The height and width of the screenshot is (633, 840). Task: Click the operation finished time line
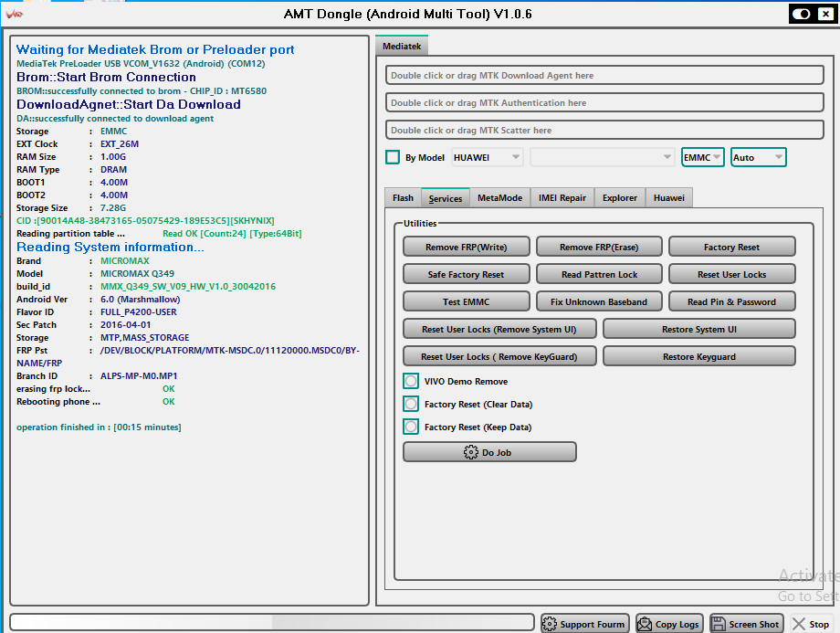click(99, 427)
